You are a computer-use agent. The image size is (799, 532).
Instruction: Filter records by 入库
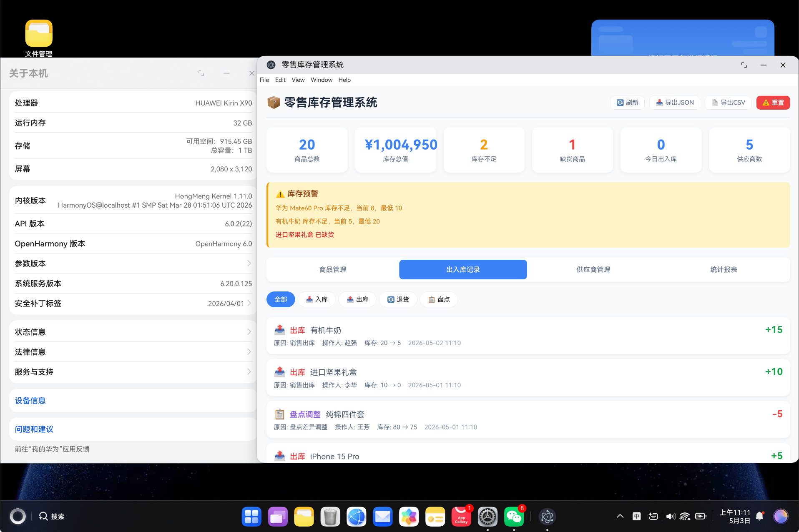[x=317, y=299]
